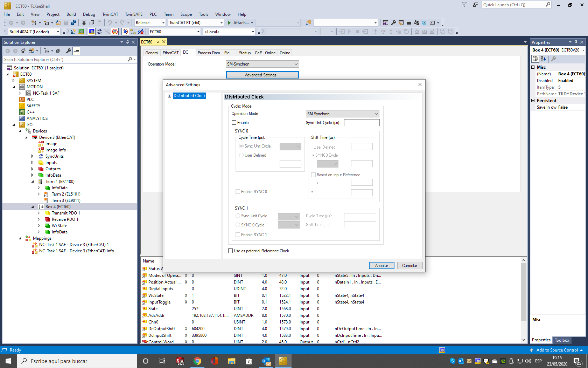This screenshot has width=588, height=368.
Task: Click the Cancelar button
Action: [409, 266]
